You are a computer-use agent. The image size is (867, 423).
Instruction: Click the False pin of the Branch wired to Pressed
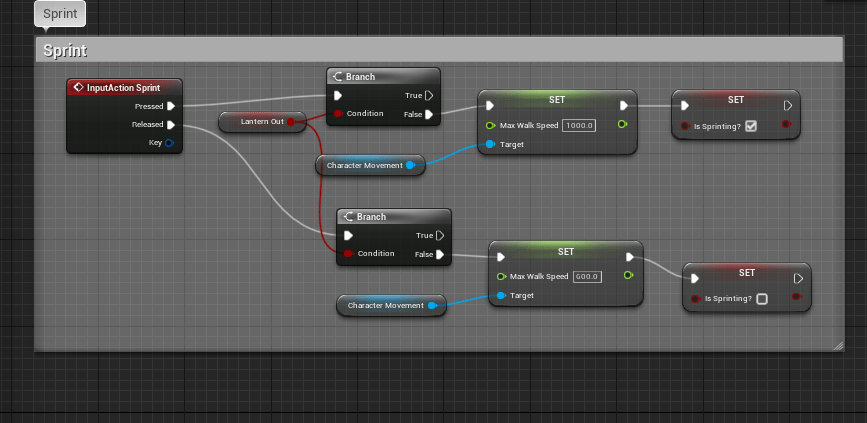coord(428,114)
